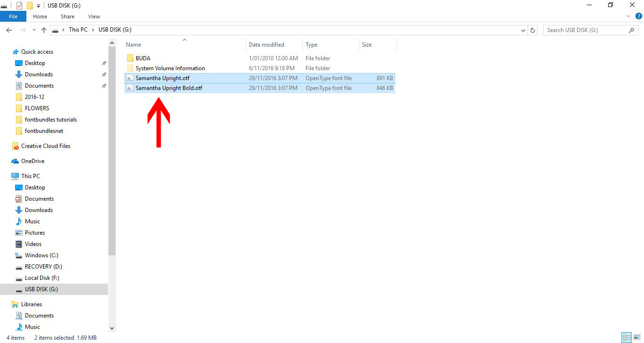Open Documents under Libraries
Viewport: 644px width, 343px height.
39,316
